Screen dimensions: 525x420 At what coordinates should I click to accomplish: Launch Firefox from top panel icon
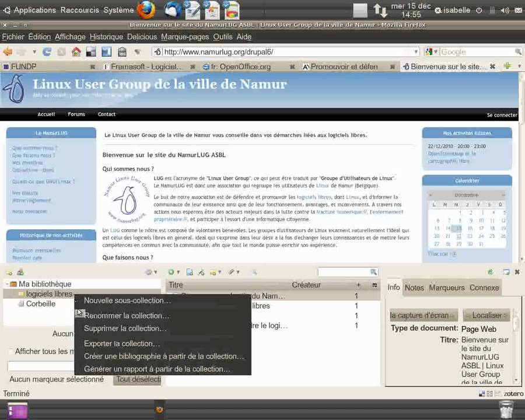click(x=146, y=10)
